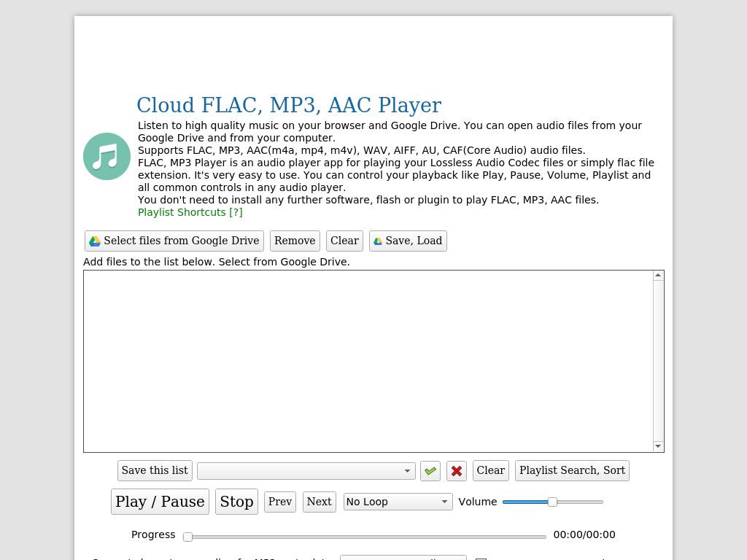Stop the audio playback
The image size is (747, 560).
pos(236,502)
